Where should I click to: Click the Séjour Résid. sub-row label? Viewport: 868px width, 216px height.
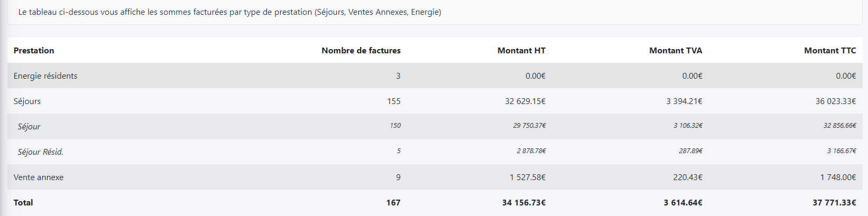tap(40, 152)
